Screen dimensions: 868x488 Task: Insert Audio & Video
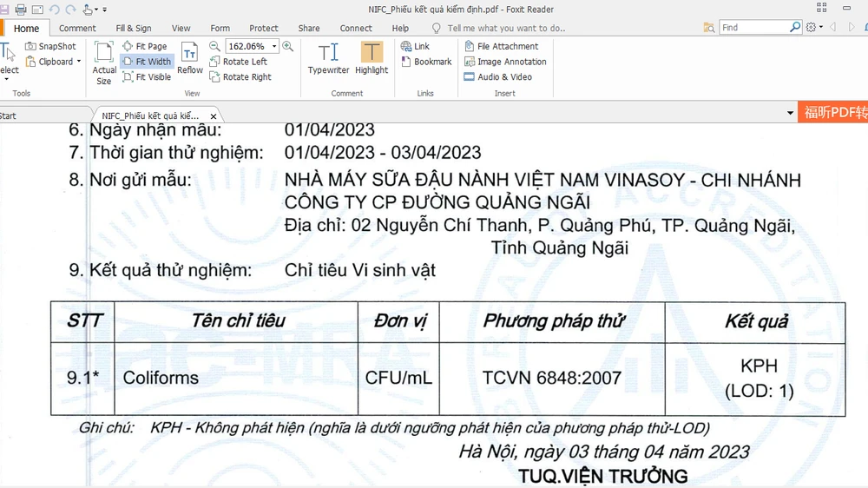point(498,77)
